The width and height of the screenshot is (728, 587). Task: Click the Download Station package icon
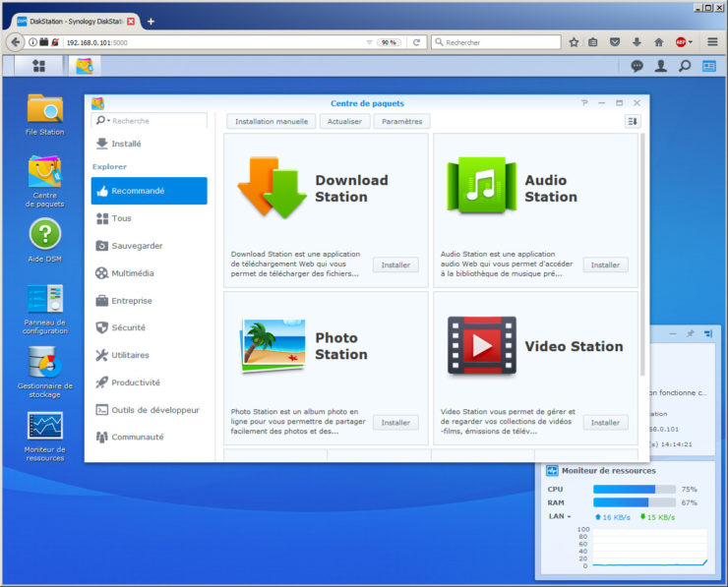[x=272, y=188]
